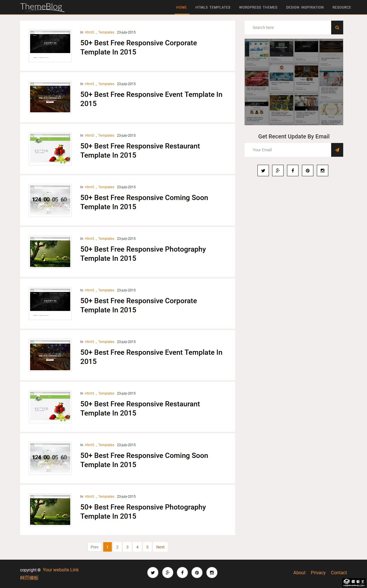Click the Contact link in the footer
The height and width of the screenshot is (588, 367).
tap(339, 573)
